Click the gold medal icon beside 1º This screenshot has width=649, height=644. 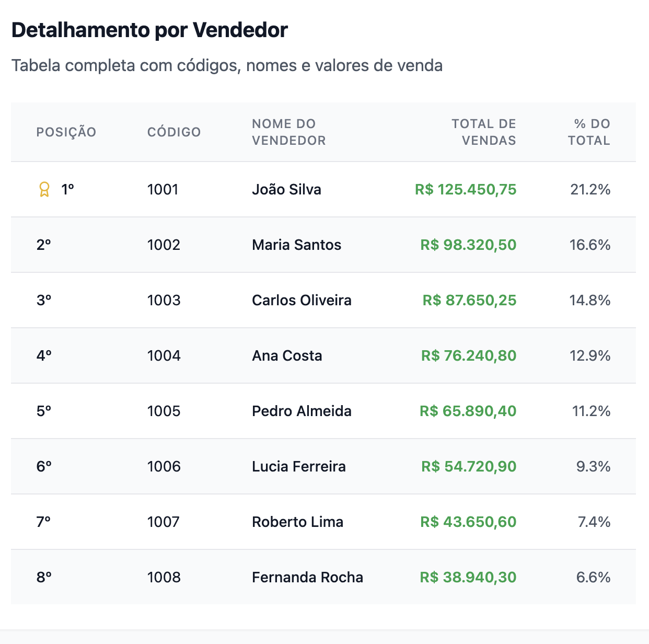pyautogui.click(x=44, y=189)
